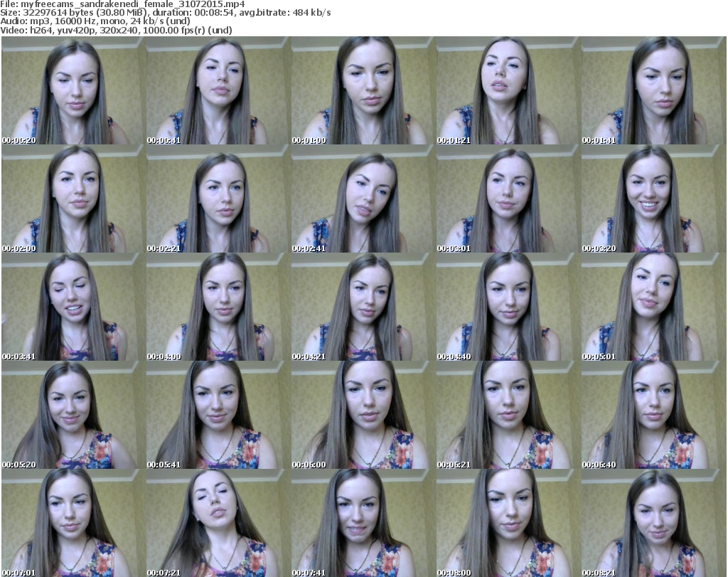Open the frame marked 00:05:41
The height and width of the screenshot is (577, 728).
tap(218, 415)
